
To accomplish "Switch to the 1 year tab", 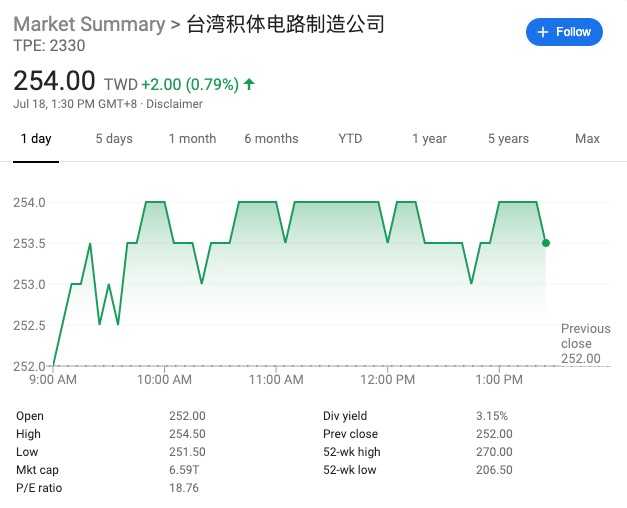I will (x=429, y=139).
